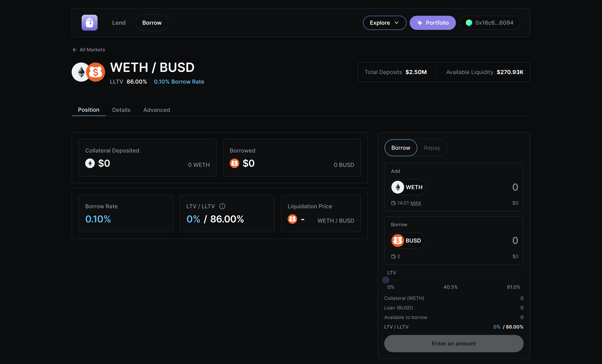Click the purple jar app logo

[x=89, y=23]
